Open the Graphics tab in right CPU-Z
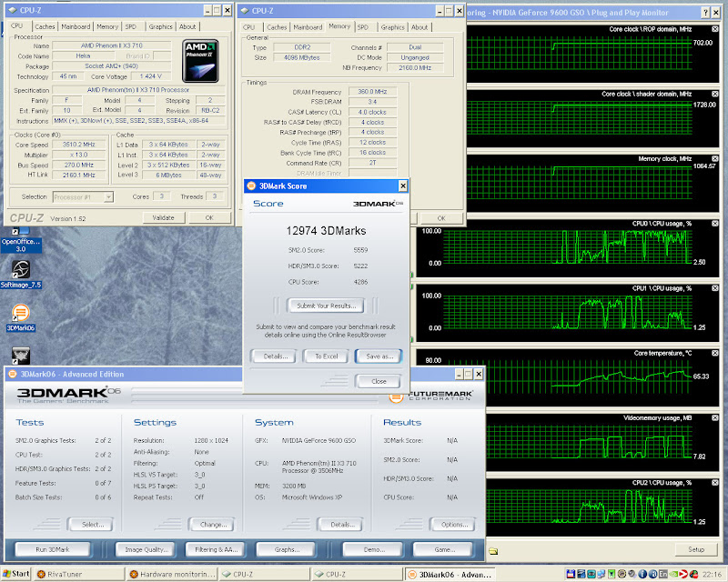Image resolution: width=728 pixels, height=582 pixels. pos(393,27)
